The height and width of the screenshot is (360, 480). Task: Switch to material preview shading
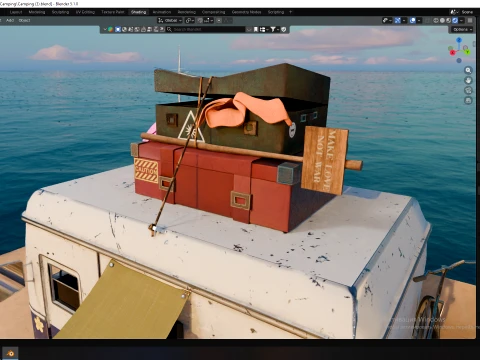coord(448,20)
